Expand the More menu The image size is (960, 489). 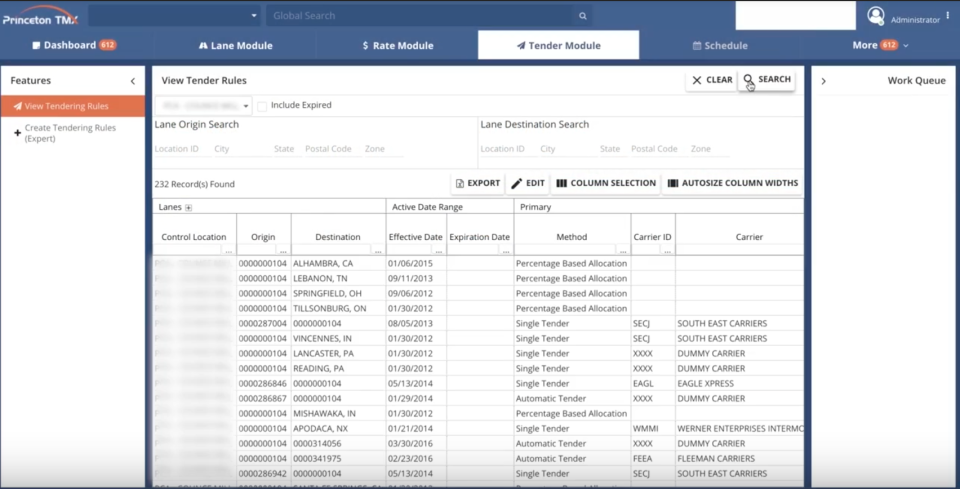[880, 45]
